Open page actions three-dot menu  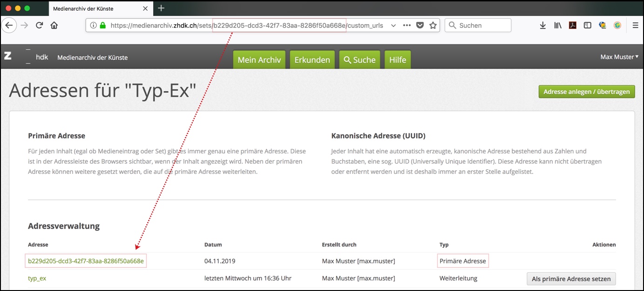(x=407, y=26)
